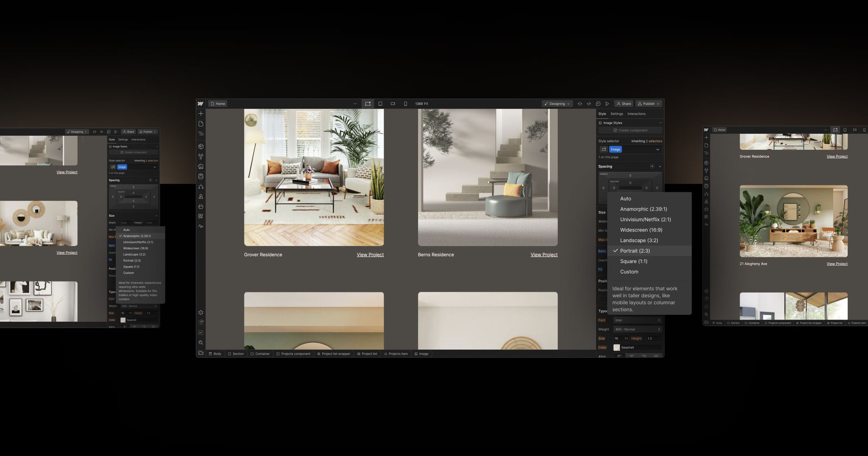Open the font Weight dropdown
Viewport: 868px width, 456px height.
coord(636,329)
